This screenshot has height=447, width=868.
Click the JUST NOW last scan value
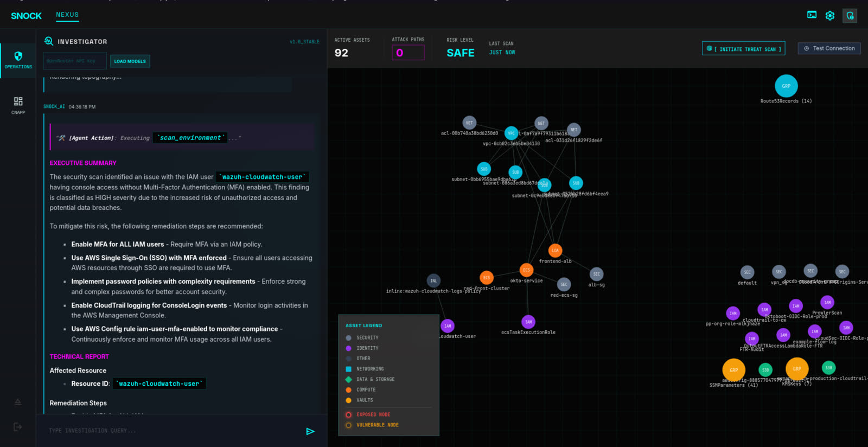502,53
